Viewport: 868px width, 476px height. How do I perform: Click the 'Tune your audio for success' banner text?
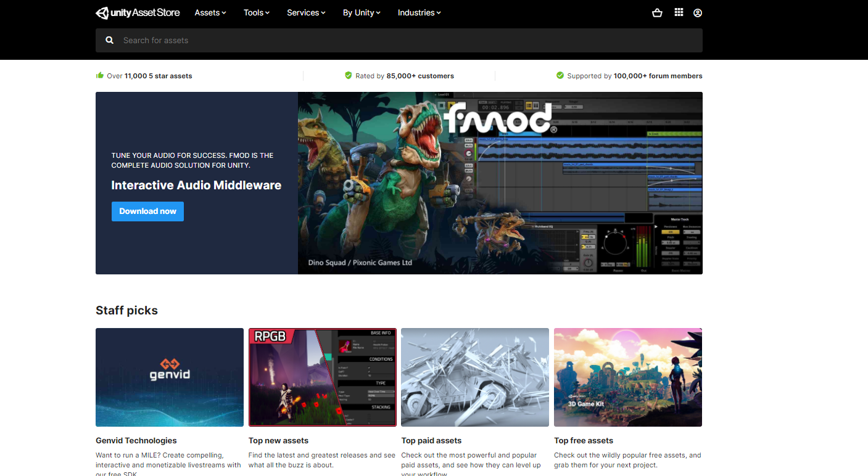pos(192,160)
